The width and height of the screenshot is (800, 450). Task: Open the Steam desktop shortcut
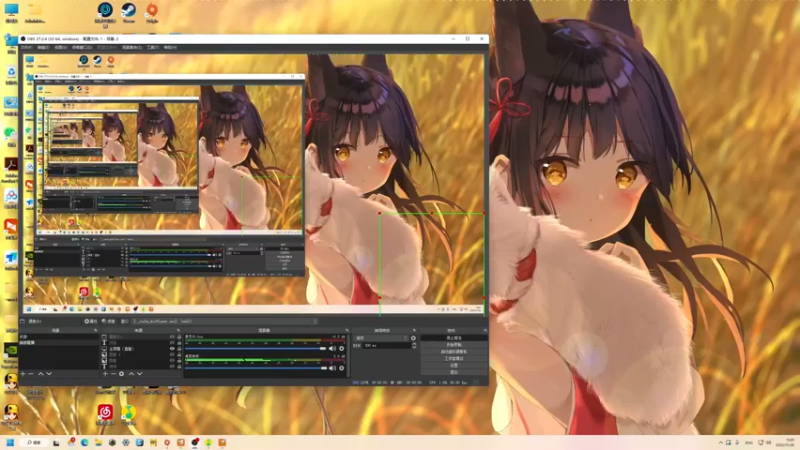click(129, 13)
